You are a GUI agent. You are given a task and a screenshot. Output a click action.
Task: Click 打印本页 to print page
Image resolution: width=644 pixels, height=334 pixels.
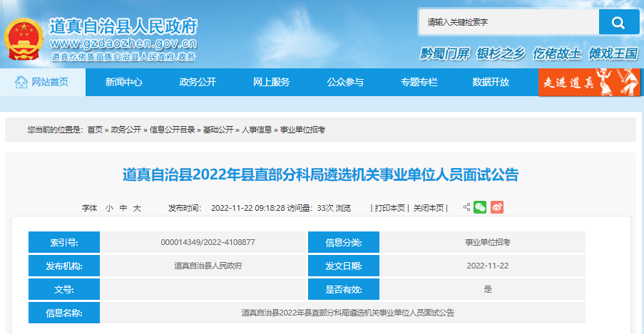390,208
